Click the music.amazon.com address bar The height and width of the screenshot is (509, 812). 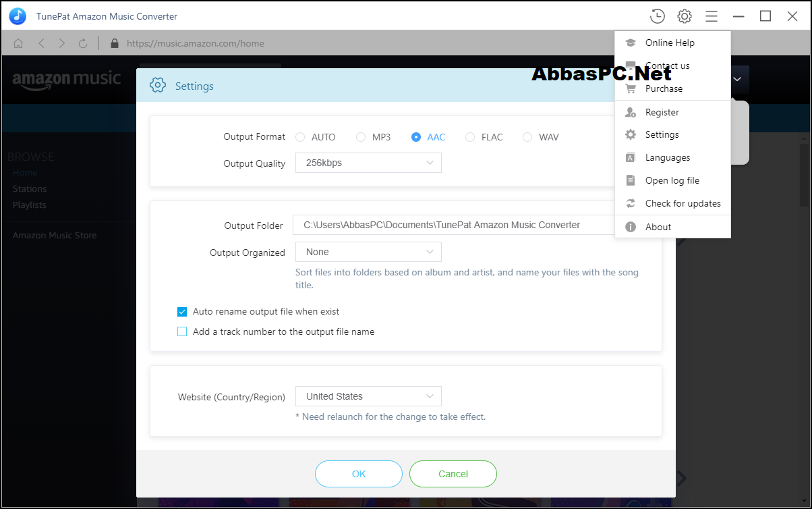pyautogui.click(x=196, y=43)
